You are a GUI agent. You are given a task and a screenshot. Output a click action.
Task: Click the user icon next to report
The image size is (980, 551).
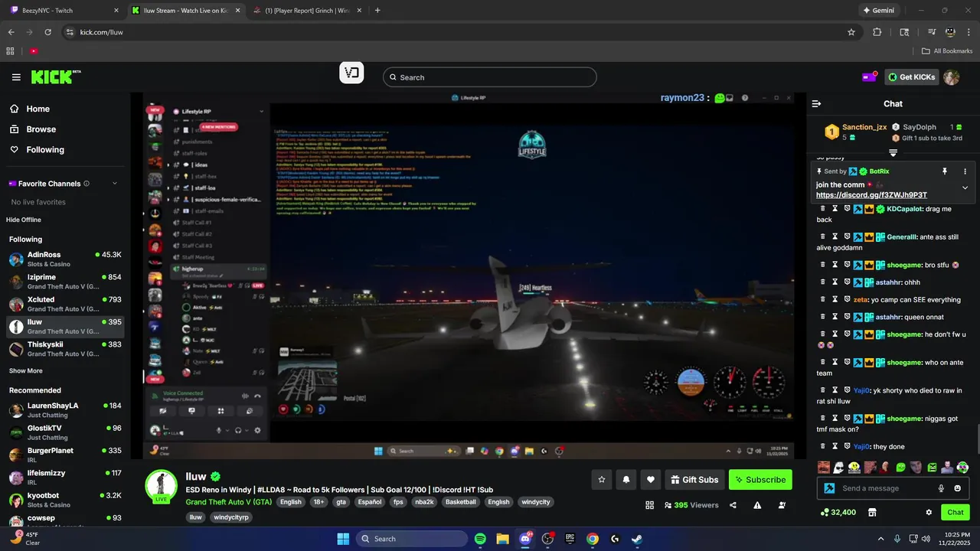tap(782, 505)
